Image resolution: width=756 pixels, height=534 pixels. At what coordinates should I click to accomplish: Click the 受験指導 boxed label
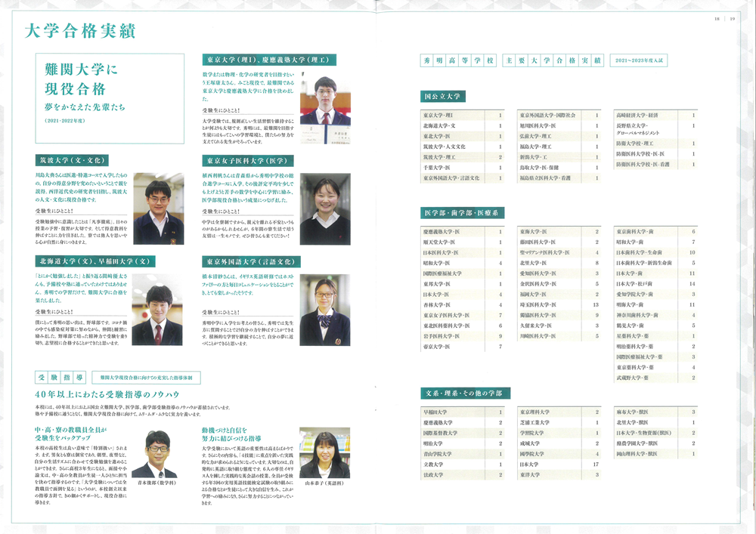click(x=60, y=378)
